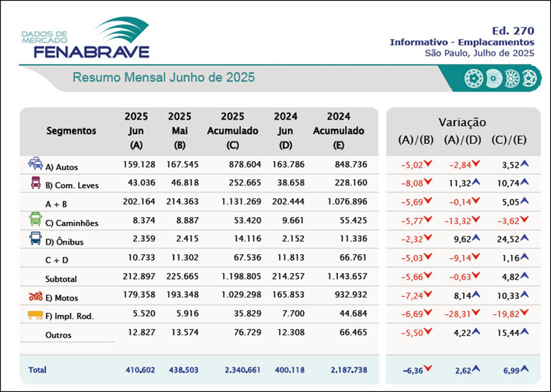The image size is (551, 392).
Task: Select the Total row label
Action: (x=37, y=370)
